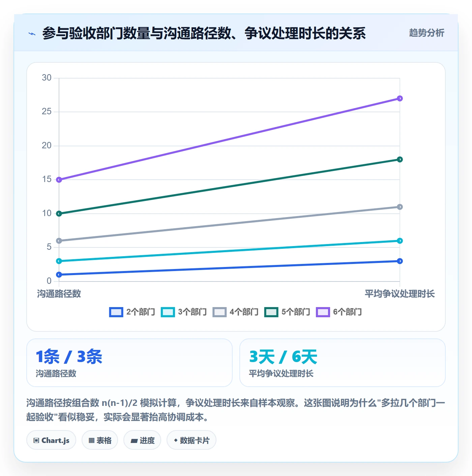The image size is (472, 476).
Task: Click the dark green data point at 18
Action: (400, 159)
